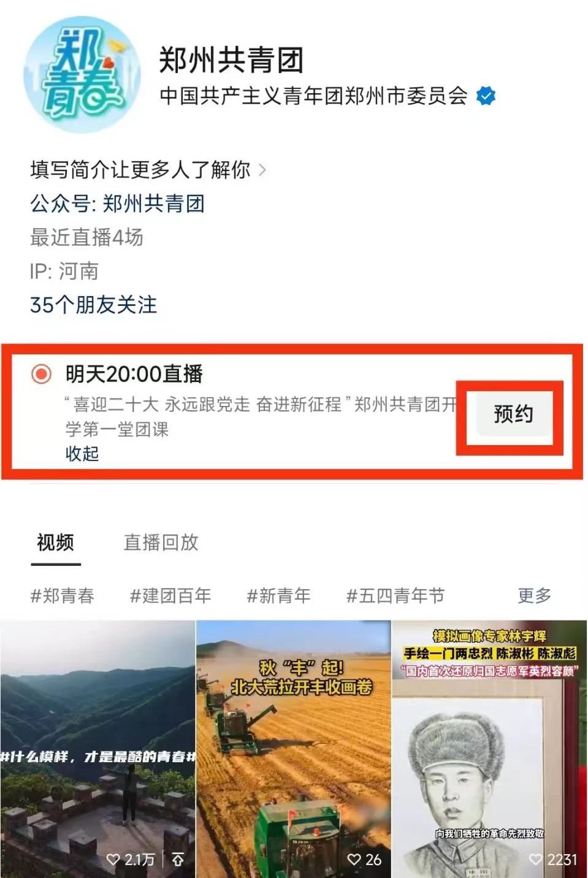The image size is (588, 878).
Task: Like the sketch video heart showing 2231
Action: [x=535, y=860]
